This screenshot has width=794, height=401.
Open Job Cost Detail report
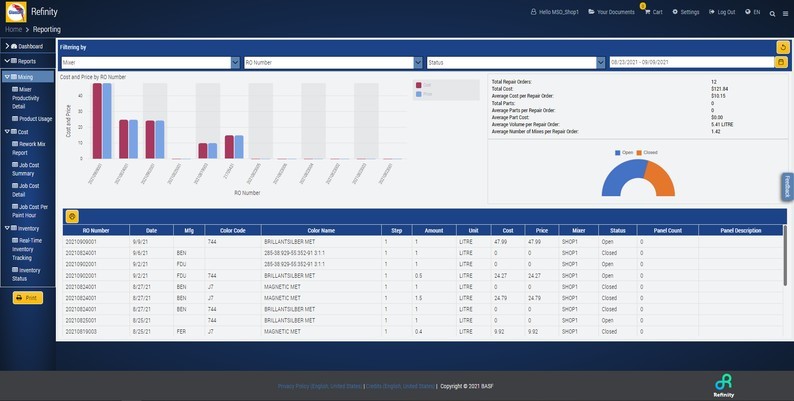[26, 190]
